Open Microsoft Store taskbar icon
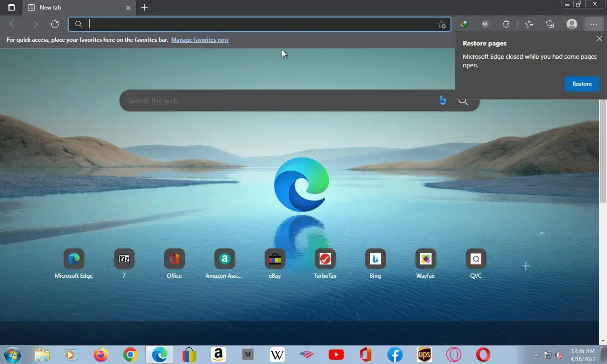607x364 pixels. [x=189, y=355]
